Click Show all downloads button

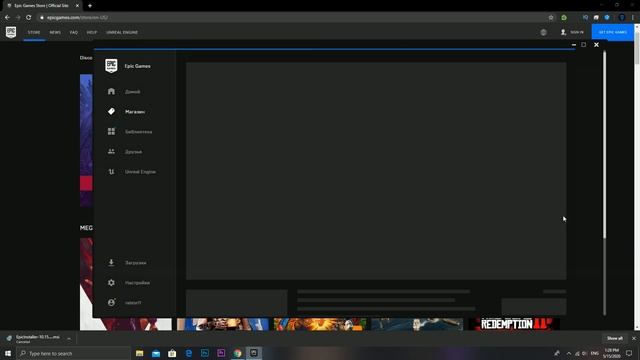tap(615, 338)
